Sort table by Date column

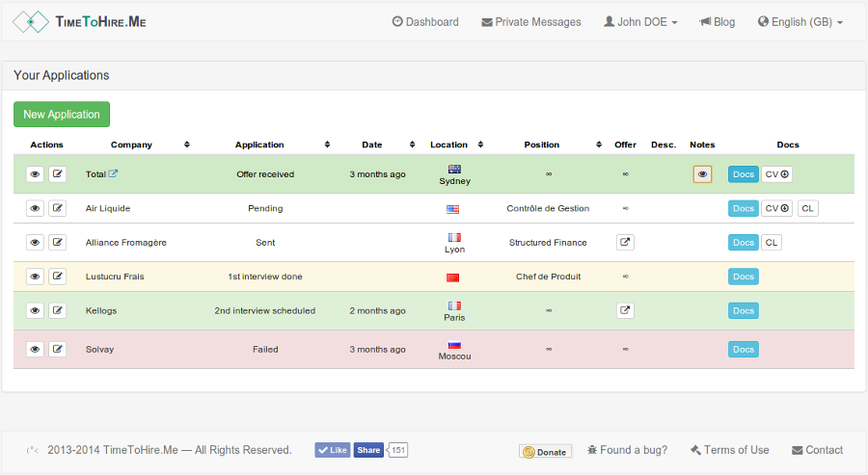tap(412, 145)
